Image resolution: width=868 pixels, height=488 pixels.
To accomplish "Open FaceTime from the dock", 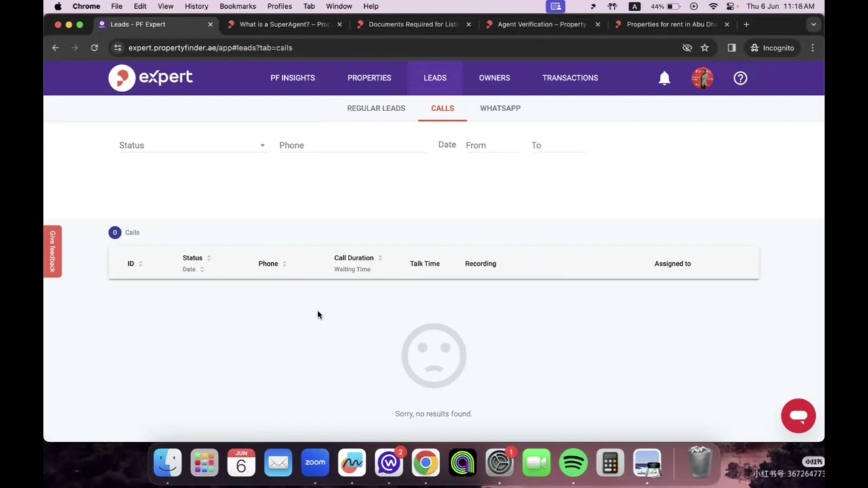I will click(x=536, y=463).
